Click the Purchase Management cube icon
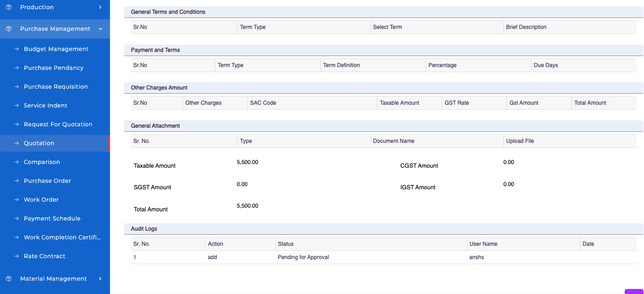Viewport: 644px width, 294px height. click(x=8, y=29)
